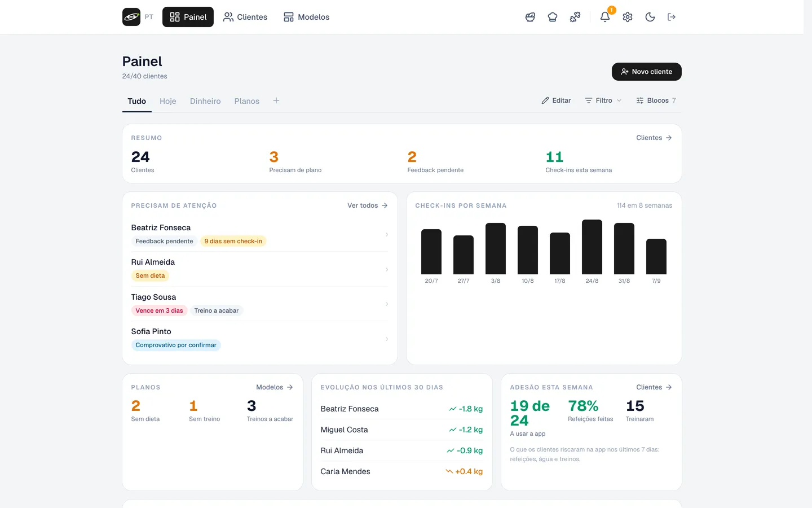Viewport: 812px width, 508px height.
Task: Open the Filtro dropdown
Action: pos(603,100)
